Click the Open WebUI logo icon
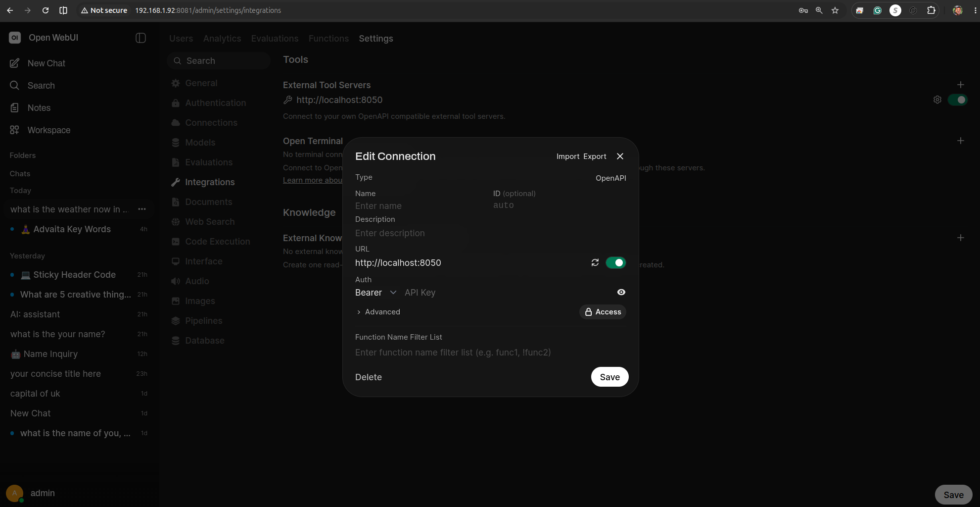Image resolution: width=980 pixels, height=507 pixels. pos(15,38)
